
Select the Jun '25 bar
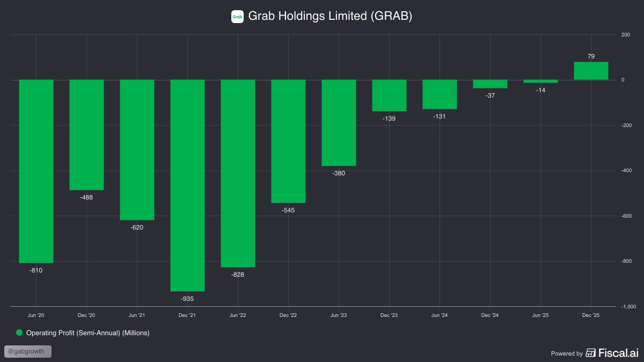click(540, 82)
